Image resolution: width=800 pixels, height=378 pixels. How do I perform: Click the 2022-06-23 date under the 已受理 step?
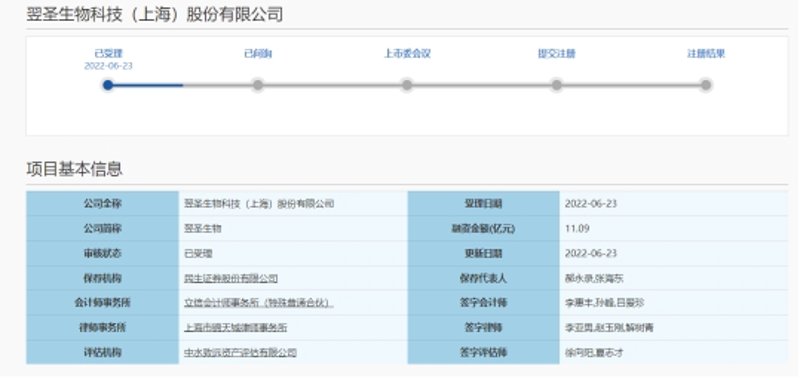point(108,66)
